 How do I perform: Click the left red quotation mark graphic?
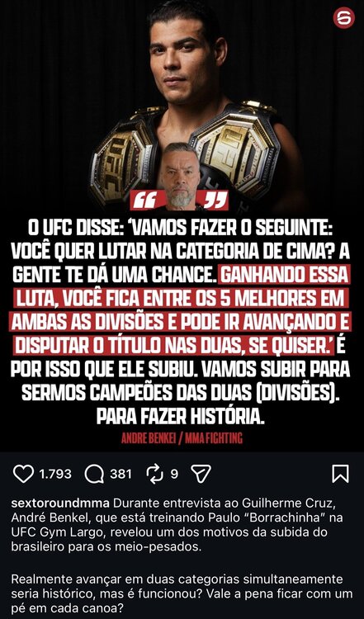[144, 201]
